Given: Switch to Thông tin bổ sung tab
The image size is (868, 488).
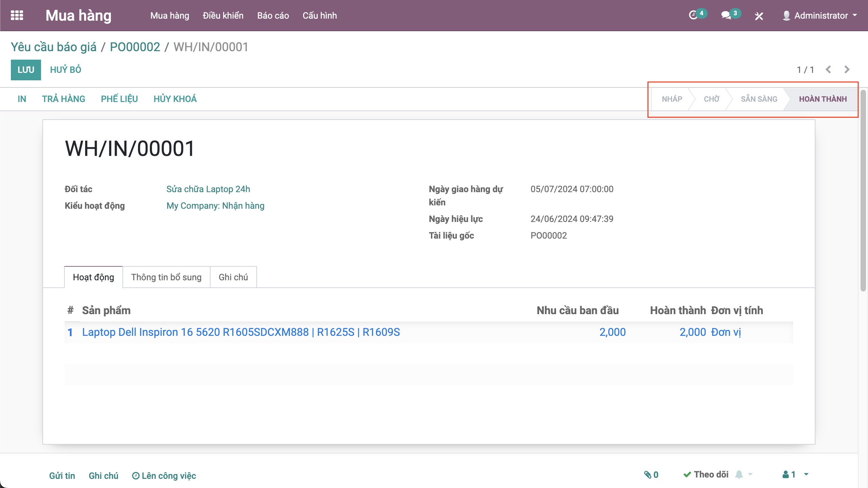Looking at the screenshot, I should pos(166,277).
